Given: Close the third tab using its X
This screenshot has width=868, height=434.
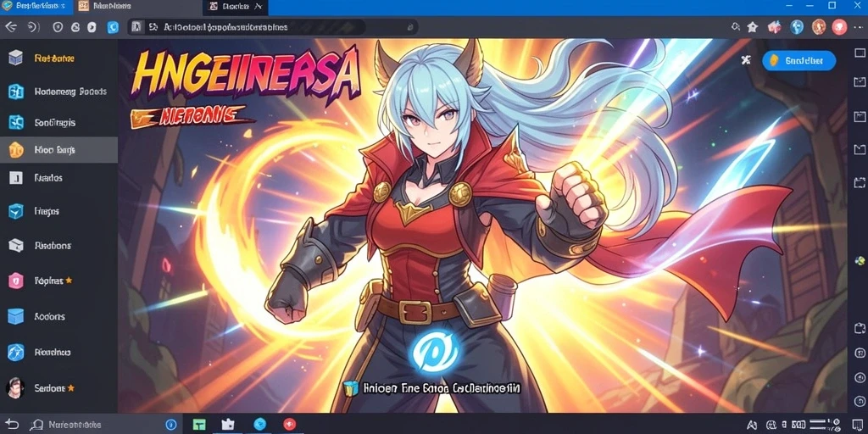Looking at the screenshot, I should click(258, 7).
